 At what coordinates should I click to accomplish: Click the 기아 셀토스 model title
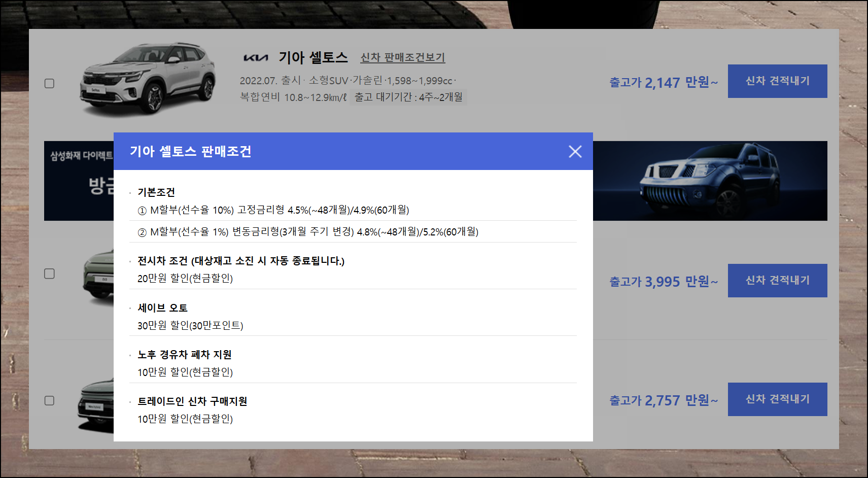313,57
